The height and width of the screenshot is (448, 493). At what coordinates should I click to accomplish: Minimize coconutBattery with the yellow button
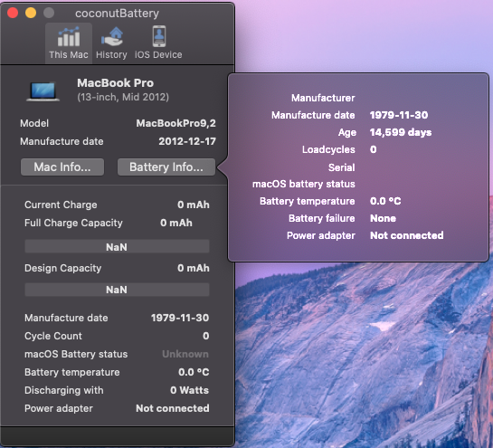point(31,13)
